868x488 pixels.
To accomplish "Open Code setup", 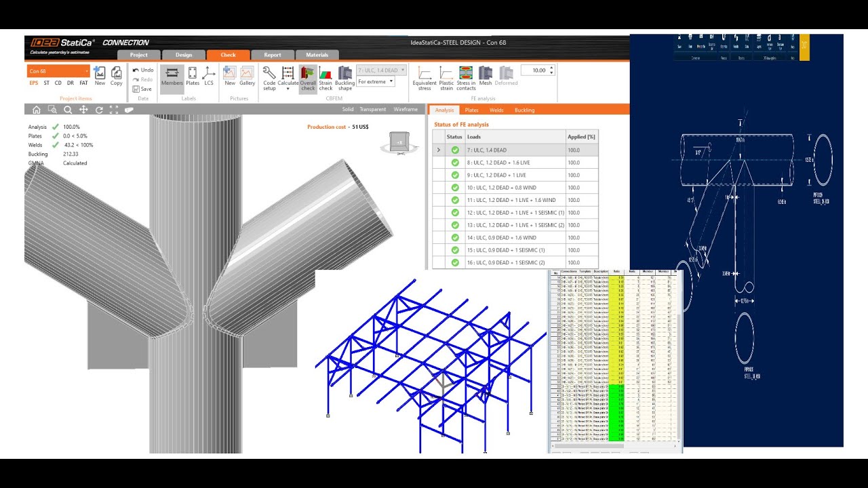I will click(269, 78).
